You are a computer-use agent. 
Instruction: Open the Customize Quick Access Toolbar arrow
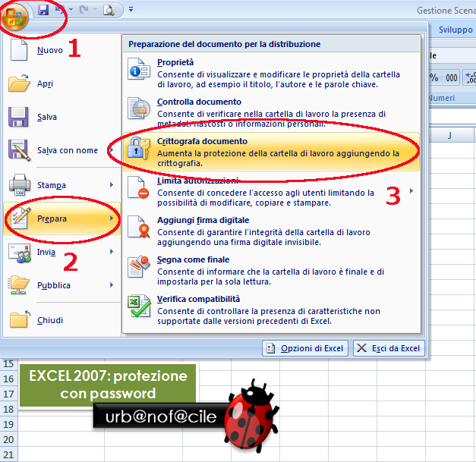pyautogui.click(x=131, y=10)
